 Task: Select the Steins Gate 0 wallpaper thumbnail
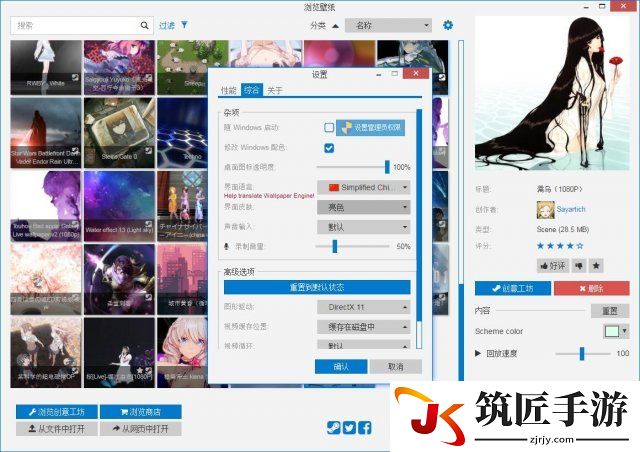point(119,133)
